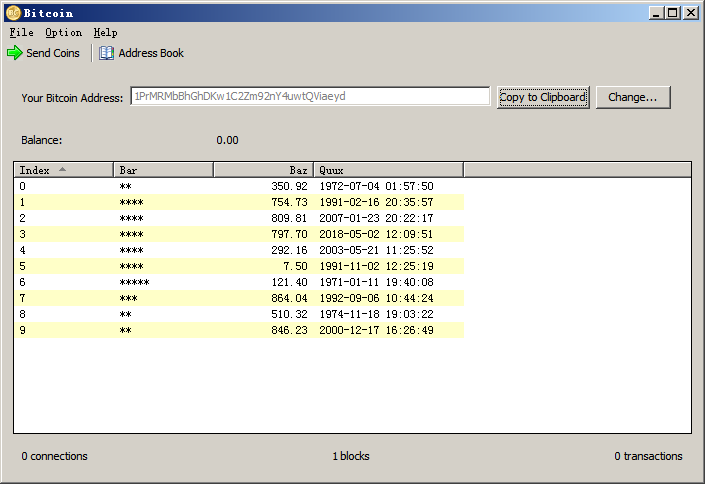Click Index cell 9
705x484 pixels.
click(x=22, y=330)
